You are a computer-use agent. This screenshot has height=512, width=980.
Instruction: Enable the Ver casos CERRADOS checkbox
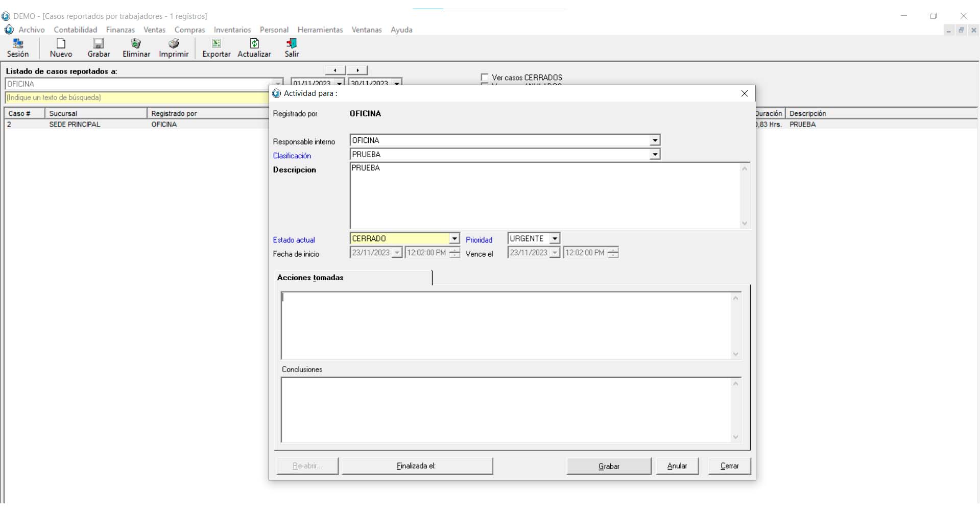click(485, 78)
